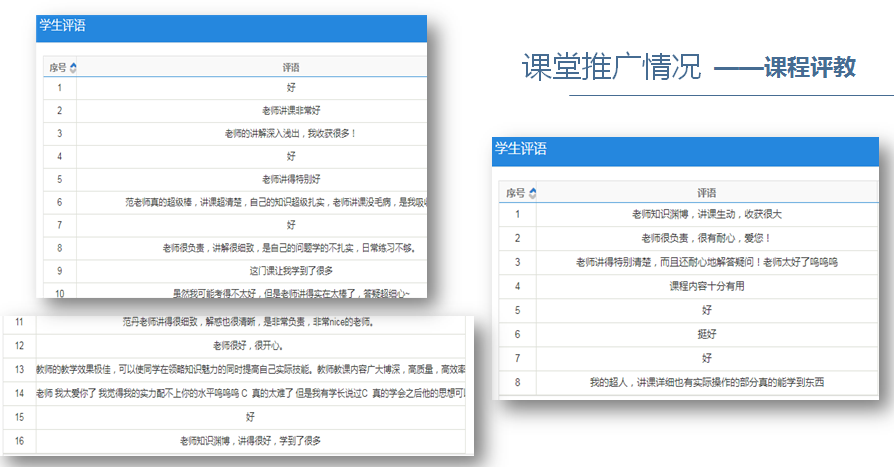Click row number 11 cell
Image resolution: width=894 pixels, height=467 pixels.
19,322
